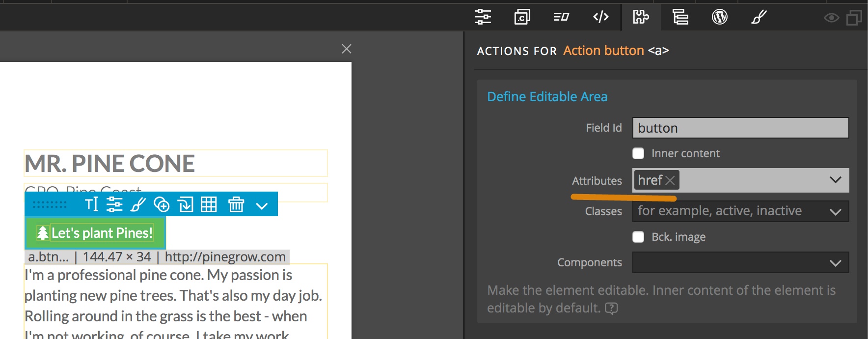This screenshot has height=339, width=868.
Task: Click the tree icon on the green button
Action: [43, 233]
